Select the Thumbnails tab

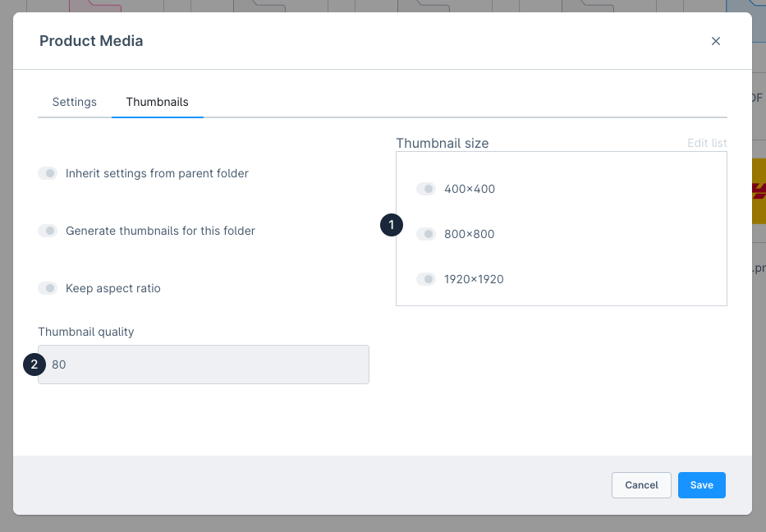pos(158,102)
